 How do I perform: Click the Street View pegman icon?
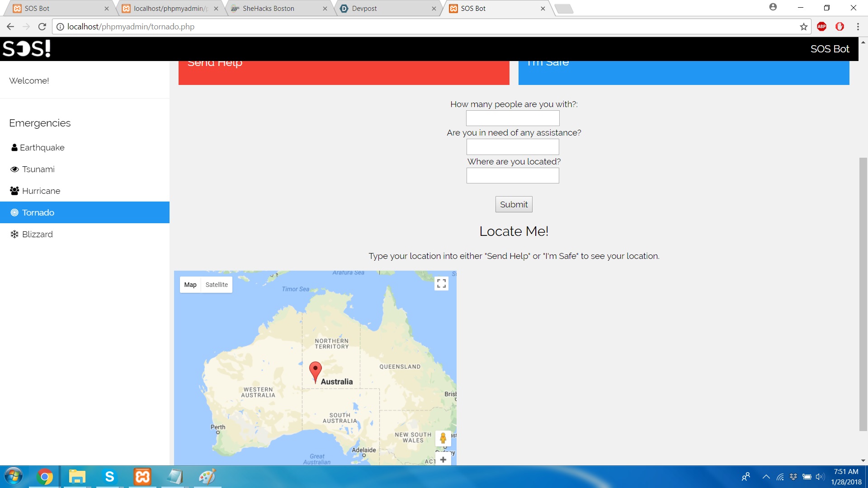(443, 438)
